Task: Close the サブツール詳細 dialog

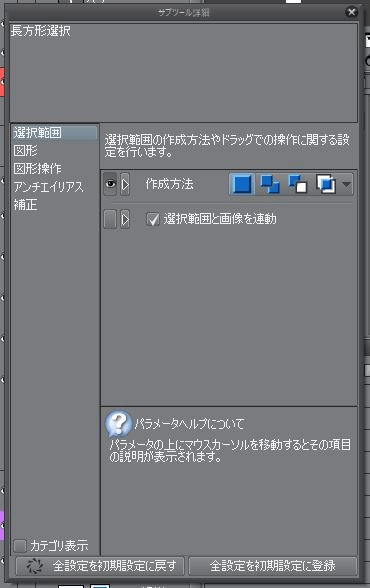Action: (x=351, y=12)
